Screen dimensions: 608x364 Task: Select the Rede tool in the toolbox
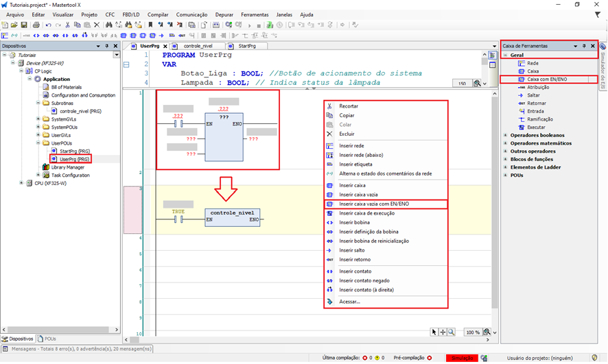(x=533, y=63)
